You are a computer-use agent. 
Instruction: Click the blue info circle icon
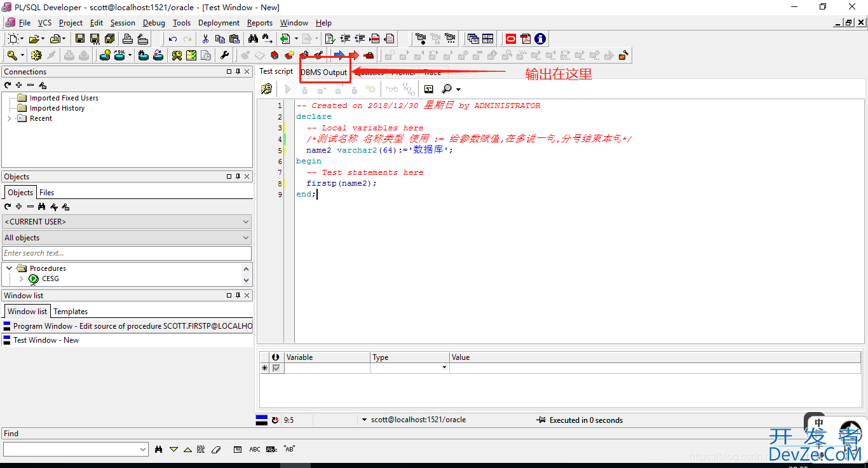pos(540,39)
